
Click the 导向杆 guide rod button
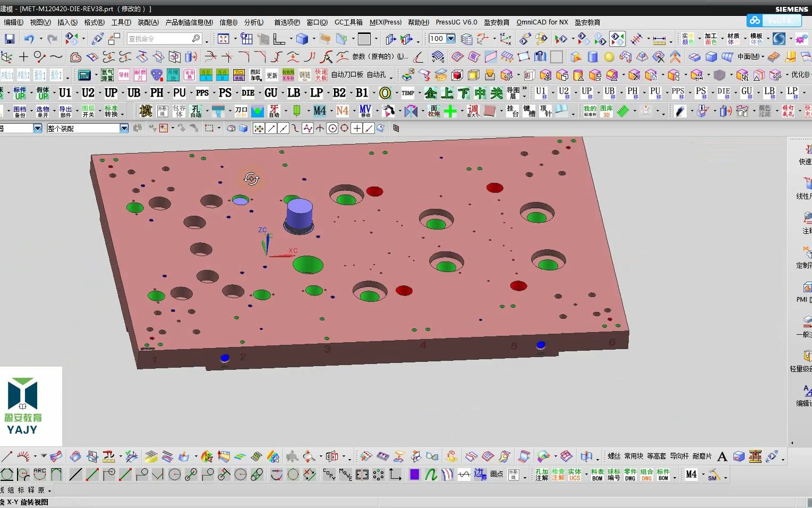point(679,456)
